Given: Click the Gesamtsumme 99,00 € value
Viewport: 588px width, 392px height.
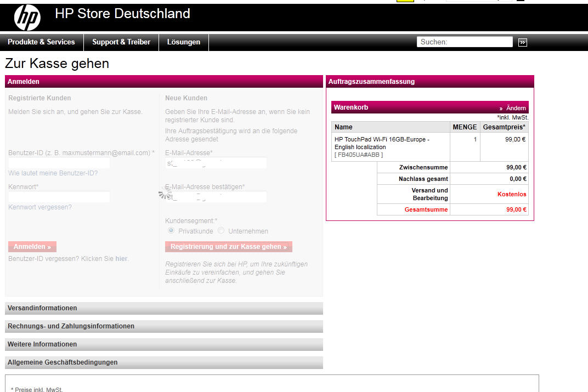Looking at the screenshot, I should (516, 209).
